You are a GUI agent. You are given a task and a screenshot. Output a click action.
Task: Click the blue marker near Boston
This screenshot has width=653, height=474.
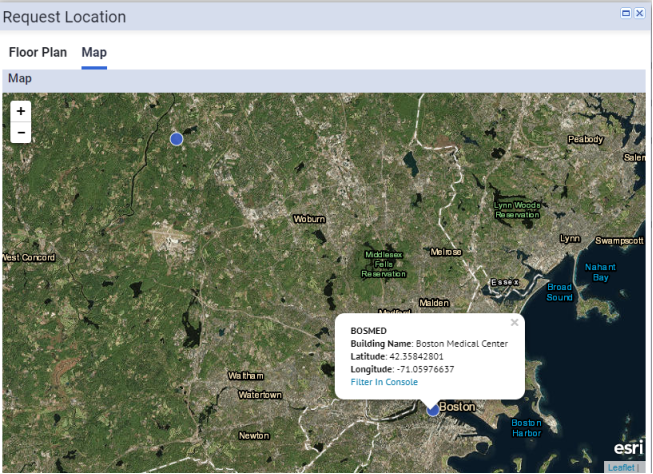pos(433,409)
